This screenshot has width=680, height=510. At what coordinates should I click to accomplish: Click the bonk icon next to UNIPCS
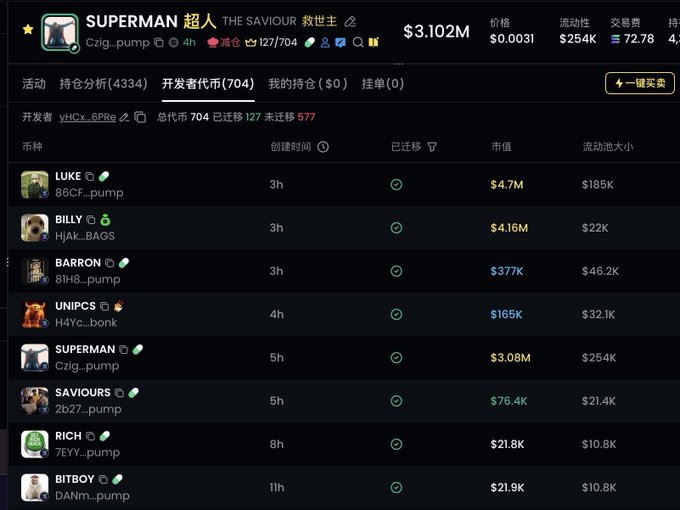click(118, 306)
